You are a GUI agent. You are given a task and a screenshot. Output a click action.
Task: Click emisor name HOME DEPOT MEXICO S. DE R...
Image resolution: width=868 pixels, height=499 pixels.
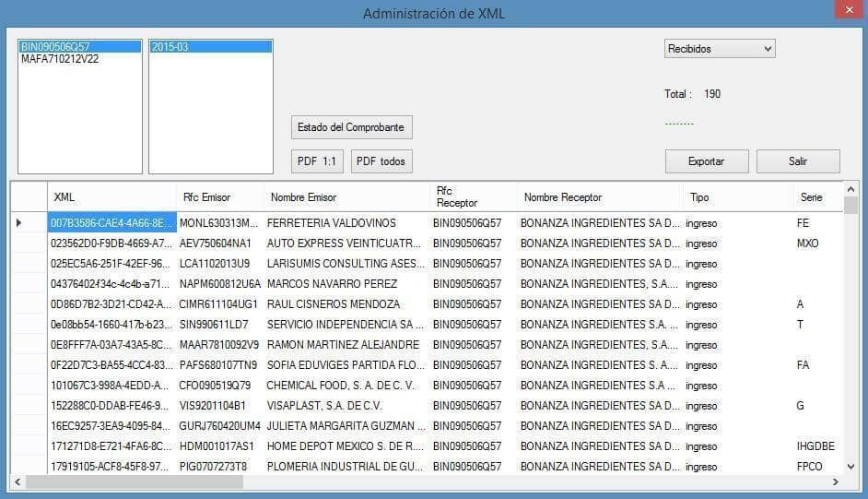coord(346,446)
